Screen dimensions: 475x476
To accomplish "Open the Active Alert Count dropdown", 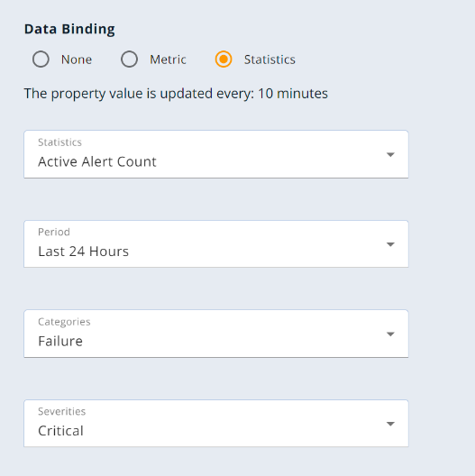I will (216, 154).
